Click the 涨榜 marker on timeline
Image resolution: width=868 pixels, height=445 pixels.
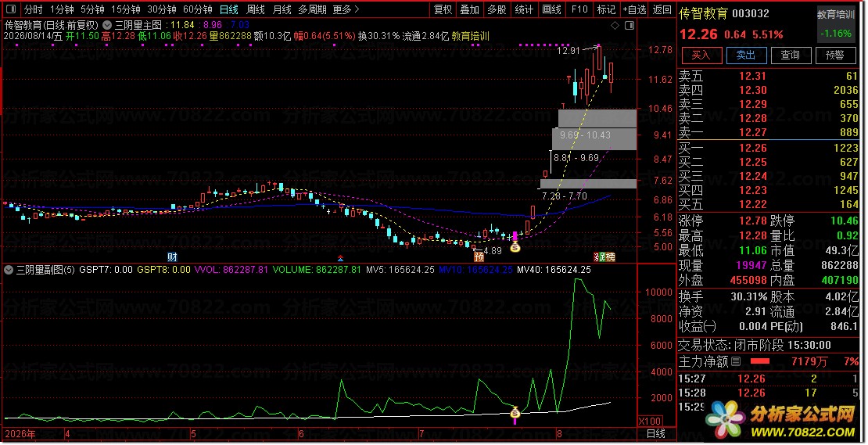[604, 257]
